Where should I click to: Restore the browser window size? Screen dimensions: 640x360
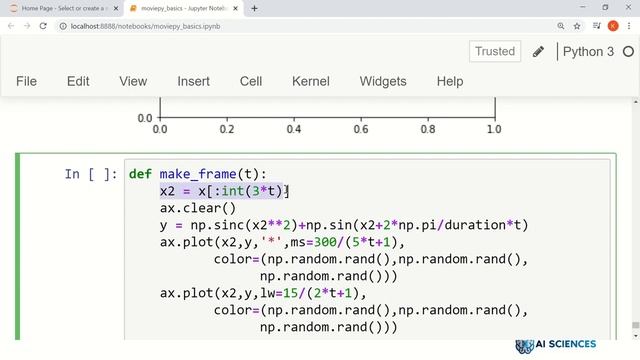pos(605,7)
